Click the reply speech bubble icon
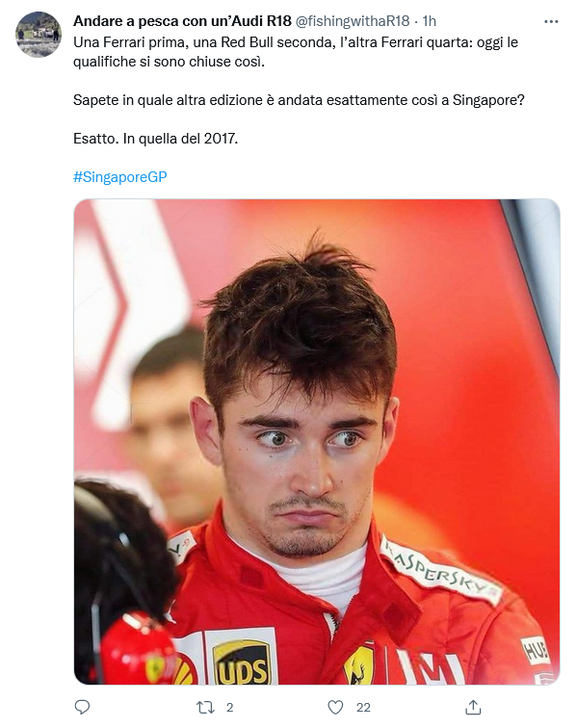 pyautogui.click(x=82, y=707)
